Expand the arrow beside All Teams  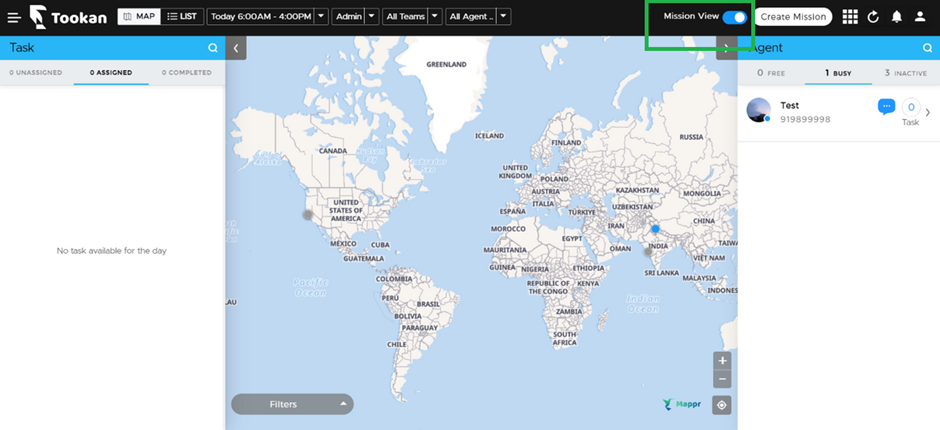[435, 17]
